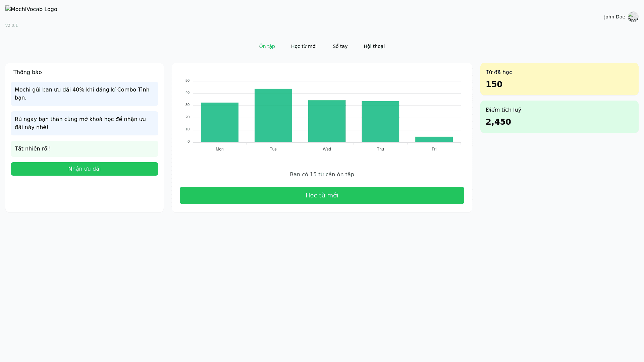Open the Từ đã học stats card
Viewport: 644px width, 362px height.
[559, 79]
